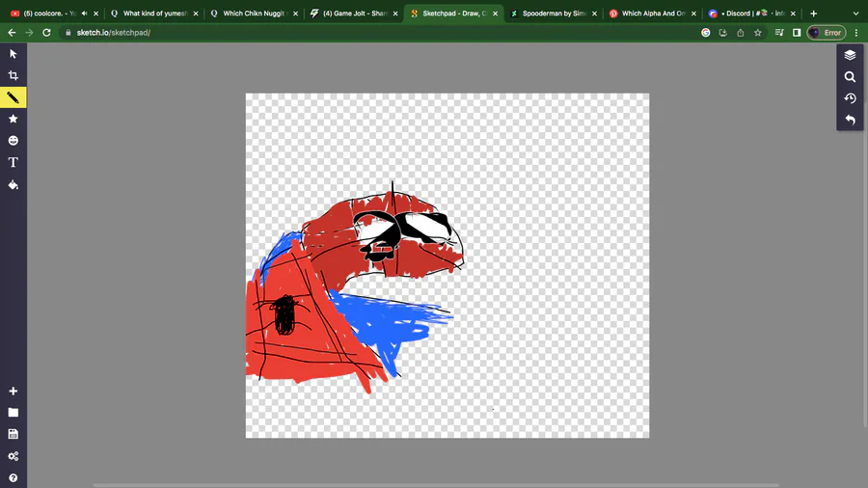Click the browser forward arrow

tap(29, 33)
